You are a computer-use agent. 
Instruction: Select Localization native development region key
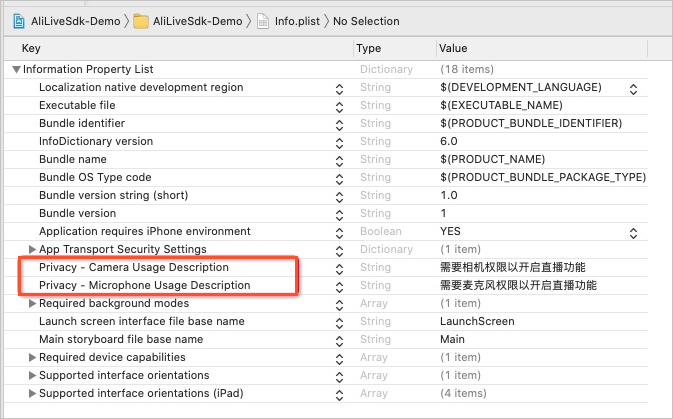pyautogui.click(x=141, y=87)
